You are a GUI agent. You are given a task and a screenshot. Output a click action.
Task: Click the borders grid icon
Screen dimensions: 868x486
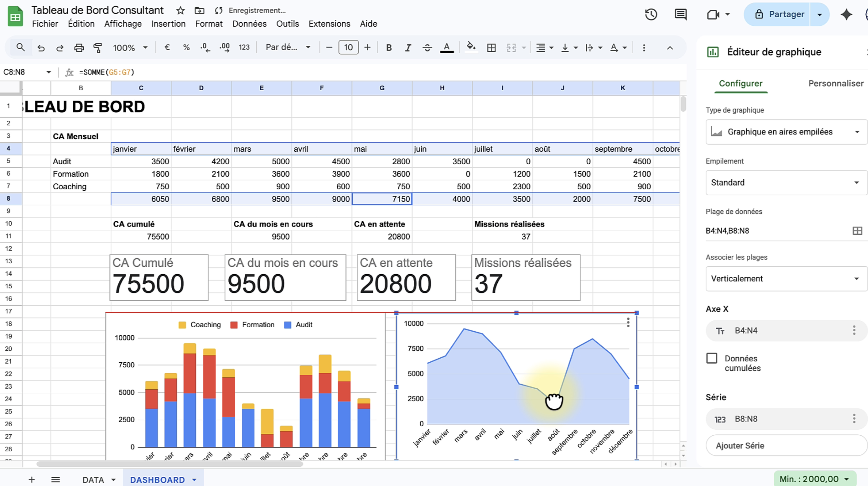point(491,47)
